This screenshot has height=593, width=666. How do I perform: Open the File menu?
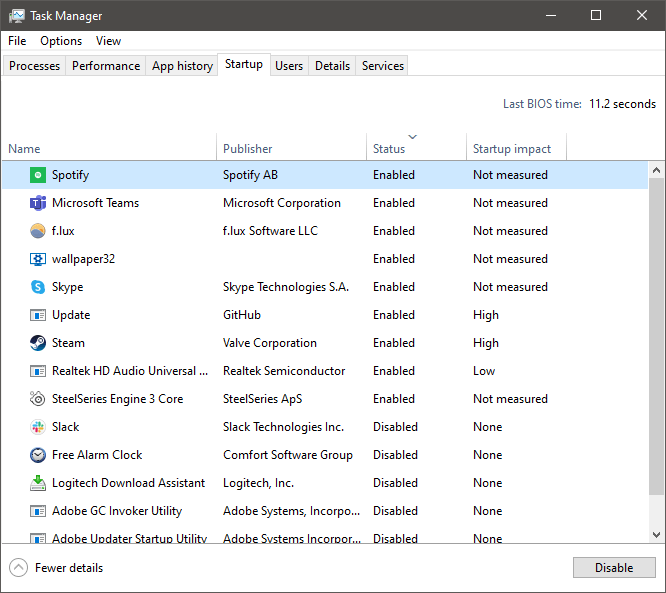tap(17, 41)
